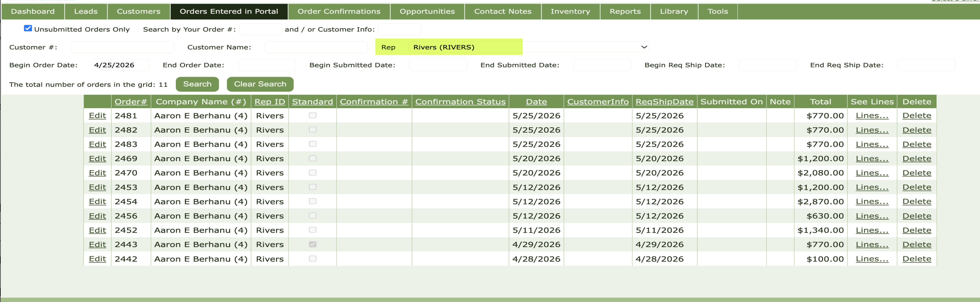Click the End Submitted Date field
Viewport: 980px width, 302px height.
tap(602, 65)
